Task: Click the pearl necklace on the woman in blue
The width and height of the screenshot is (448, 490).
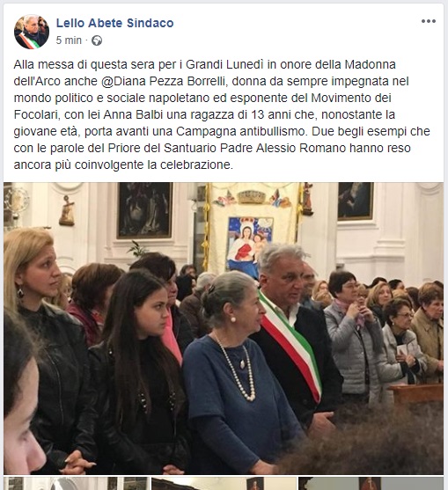Action: click(237, 369)
